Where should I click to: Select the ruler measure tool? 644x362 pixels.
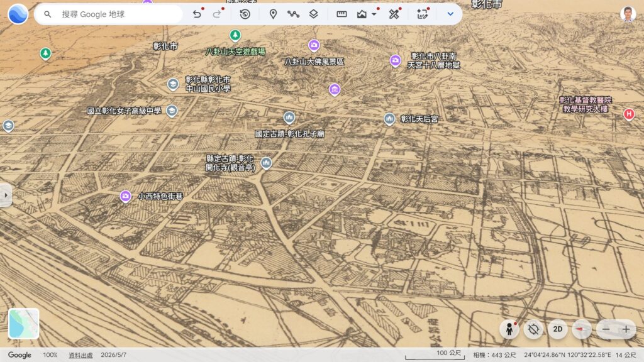tap(341, 14)
